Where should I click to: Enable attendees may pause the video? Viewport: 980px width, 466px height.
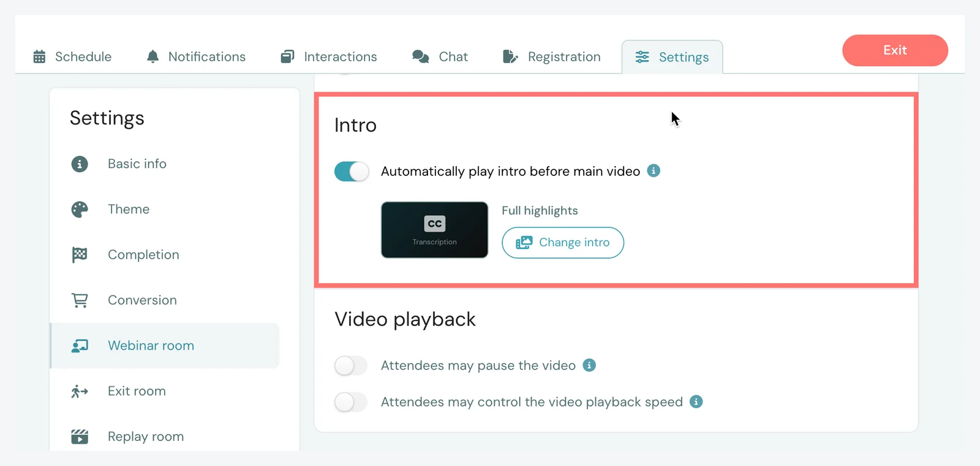[351, 365]
